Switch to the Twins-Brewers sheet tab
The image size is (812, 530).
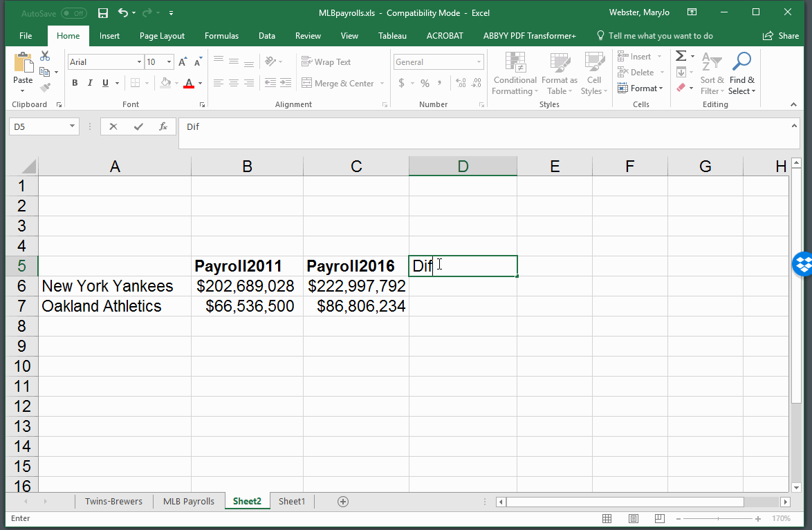tap(113, 502)
